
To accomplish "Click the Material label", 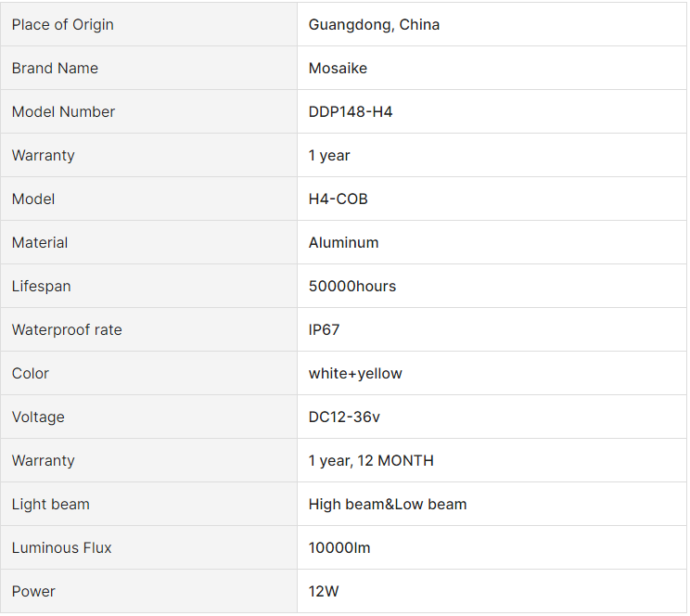I will (40, 243).
